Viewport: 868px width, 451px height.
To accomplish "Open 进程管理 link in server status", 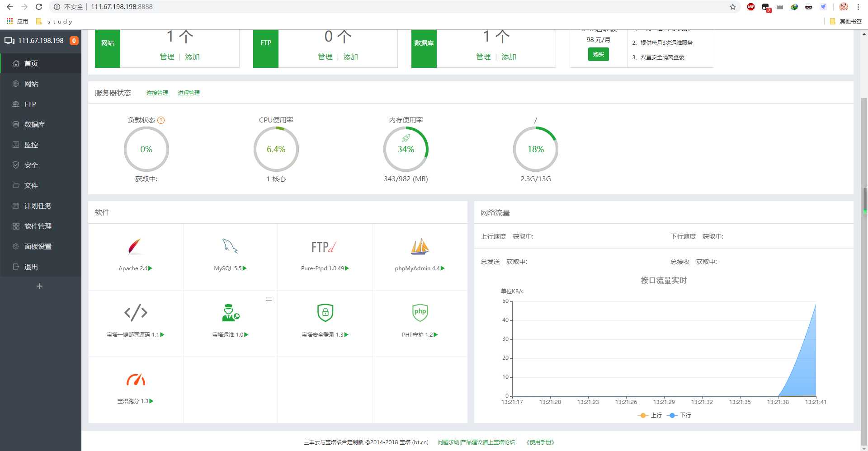I will point(189,93).
